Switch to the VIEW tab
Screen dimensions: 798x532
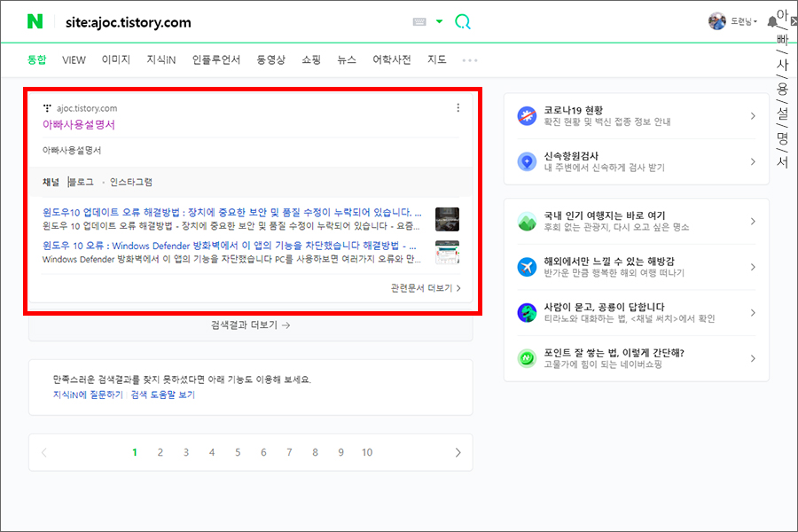pyautogui.click(x=74, y=60)
